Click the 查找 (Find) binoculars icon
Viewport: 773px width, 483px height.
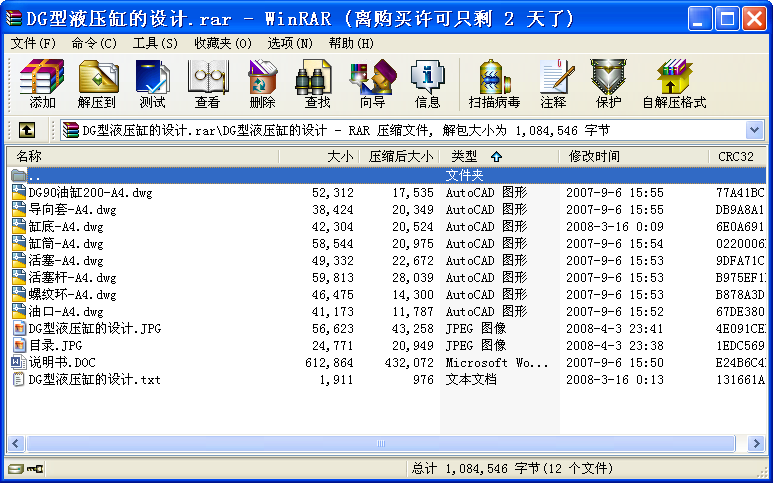point(317,83)
